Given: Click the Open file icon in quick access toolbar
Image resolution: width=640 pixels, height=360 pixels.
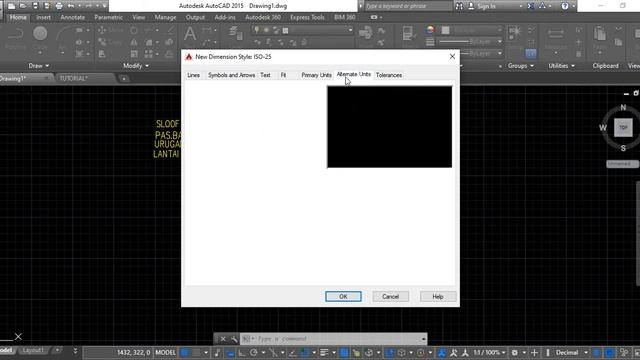Looking at the screenshot, I should click(x=23, y=6).
